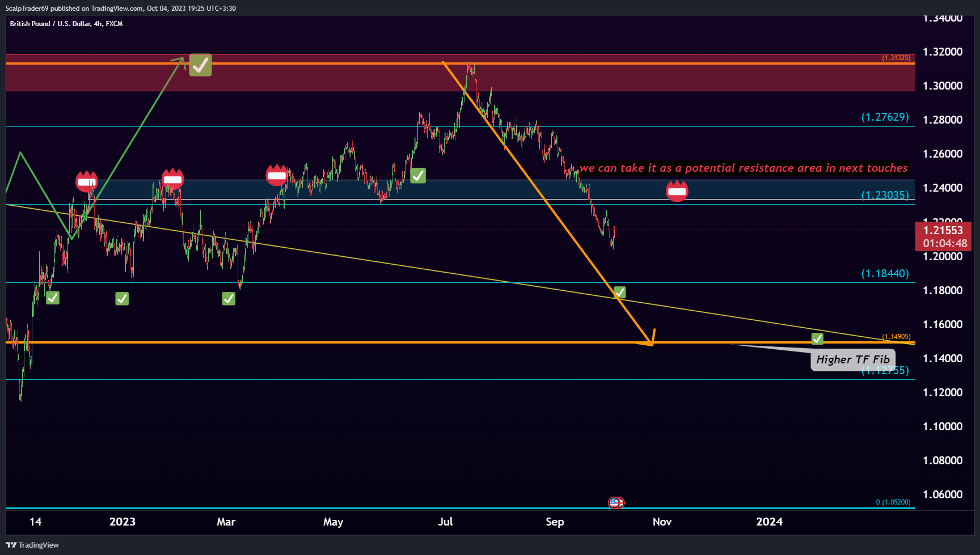Image resolution: width=980 pixels, height=555 pixels.
Task: Click 1.26000 on the price axis
Action: [943, 154]
